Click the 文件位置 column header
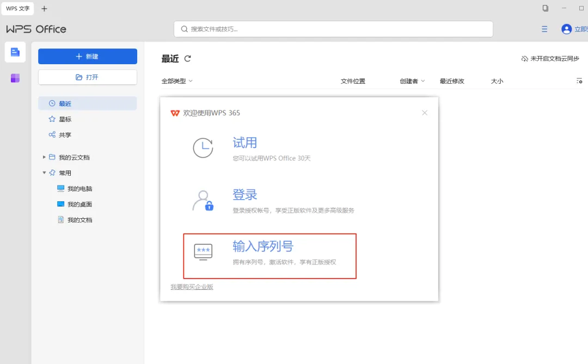 tap(353, 81)
